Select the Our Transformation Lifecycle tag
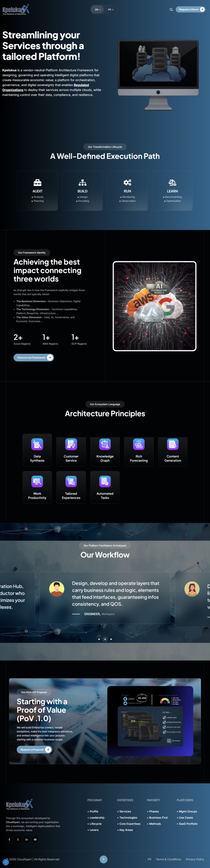This screenshot has height=868, width=210. pyautogui.click(x=105, y=147)
